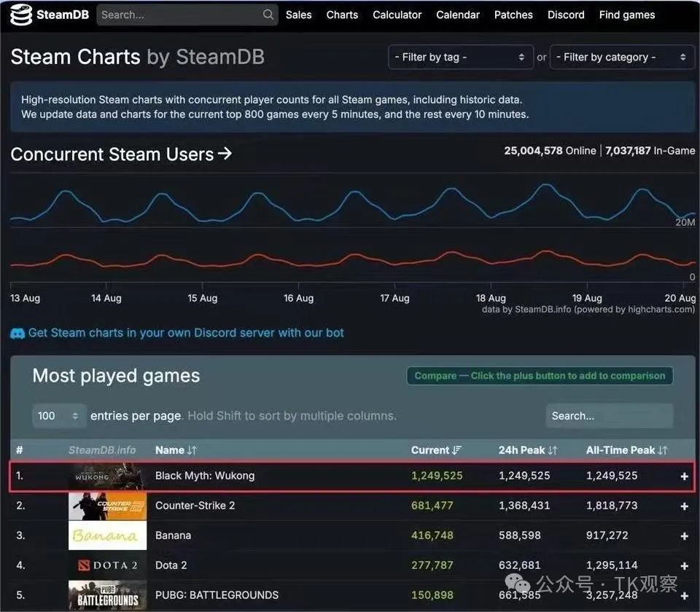Click plus icon in Banana row
This screenshot has width=700, height=612.
[x=684, y=536]
